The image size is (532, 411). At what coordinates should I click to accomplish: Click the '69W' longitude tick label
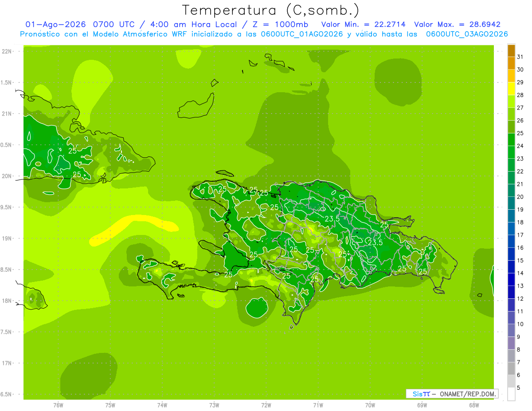pos(422,405)
